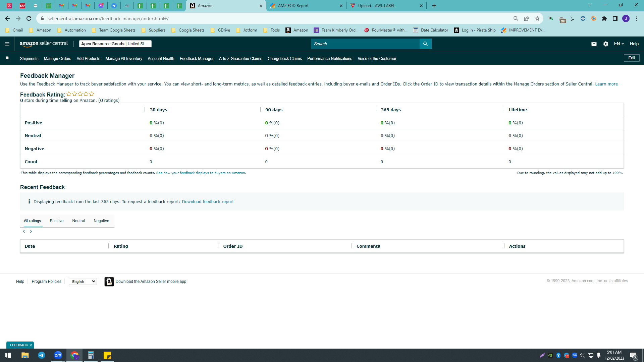Click Download feedback report link
The width and height of the screenshot is (644, 362).
pos(208,202)
